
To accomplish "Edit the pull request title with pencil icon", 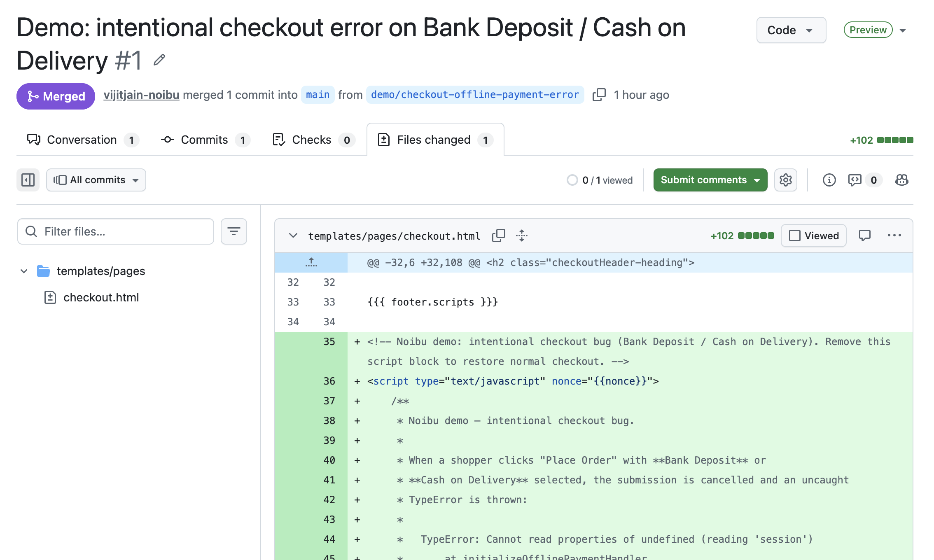I will (159, 60).
